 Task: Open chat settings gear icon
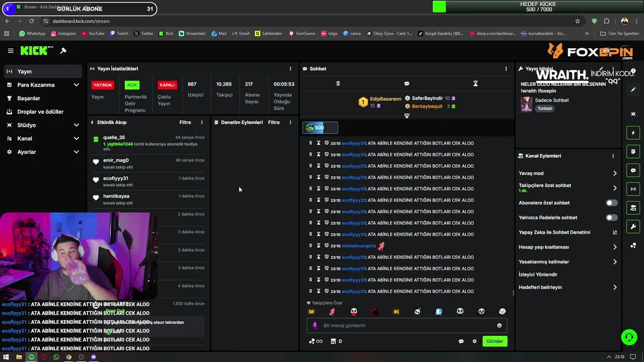474,341
